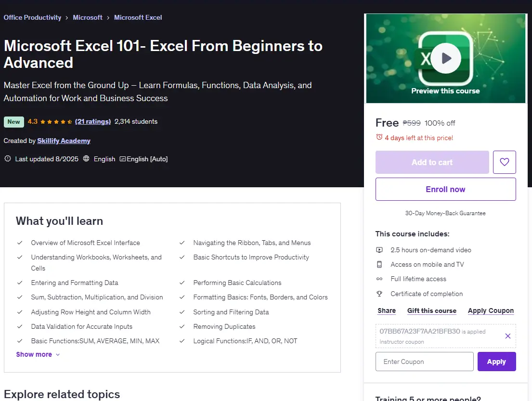The width and height of the screenshot is (532, 401).
Task: Click the 4.3 rating number
Action: point(33,121)
